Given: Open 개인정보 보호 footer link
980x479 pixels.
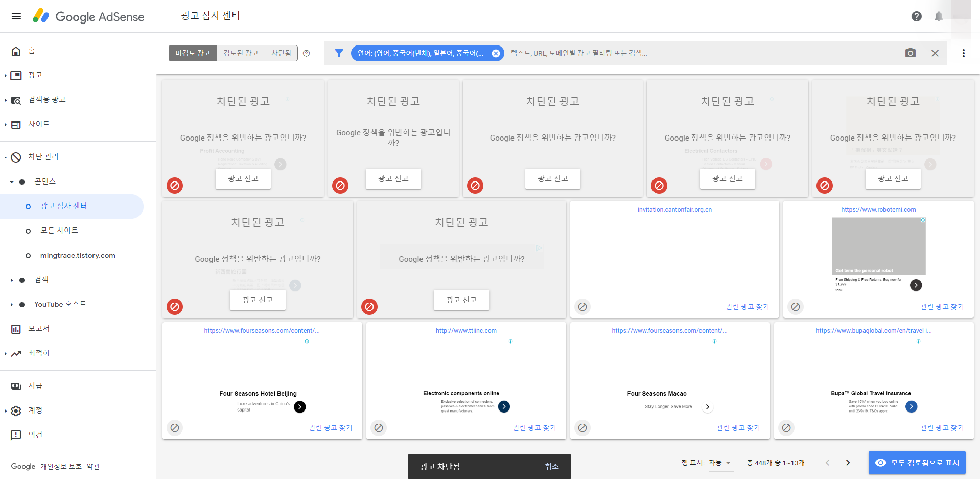Looking at the screenshot, I should 61,467.
